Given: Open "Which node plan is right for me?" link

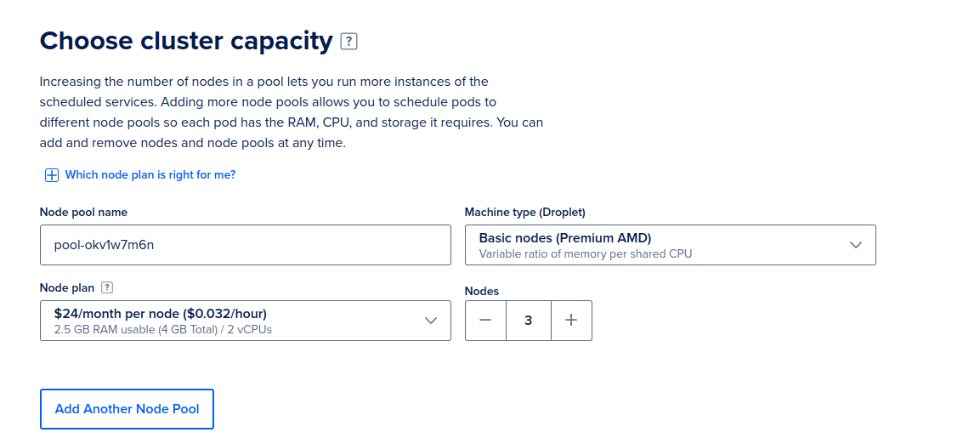Looking at the screenshot, I should click(150, 174).
